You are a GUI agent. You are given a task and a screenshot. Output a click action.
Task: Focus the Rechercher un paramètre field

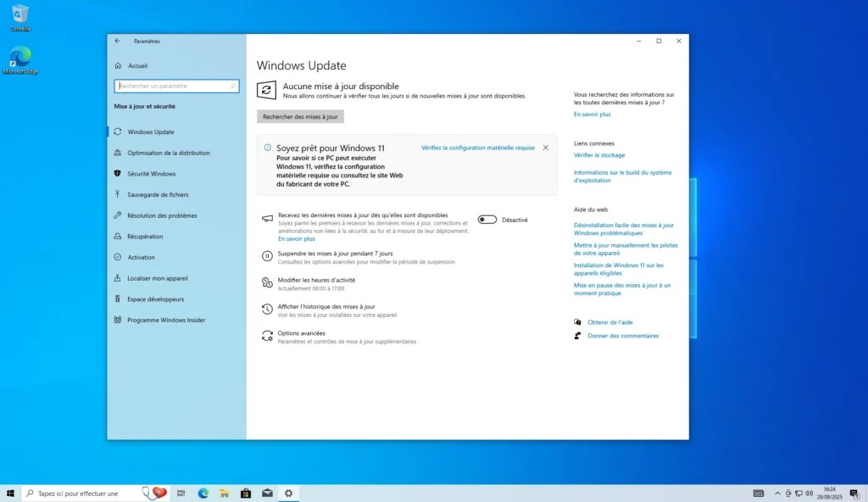(x=176, y=86)
